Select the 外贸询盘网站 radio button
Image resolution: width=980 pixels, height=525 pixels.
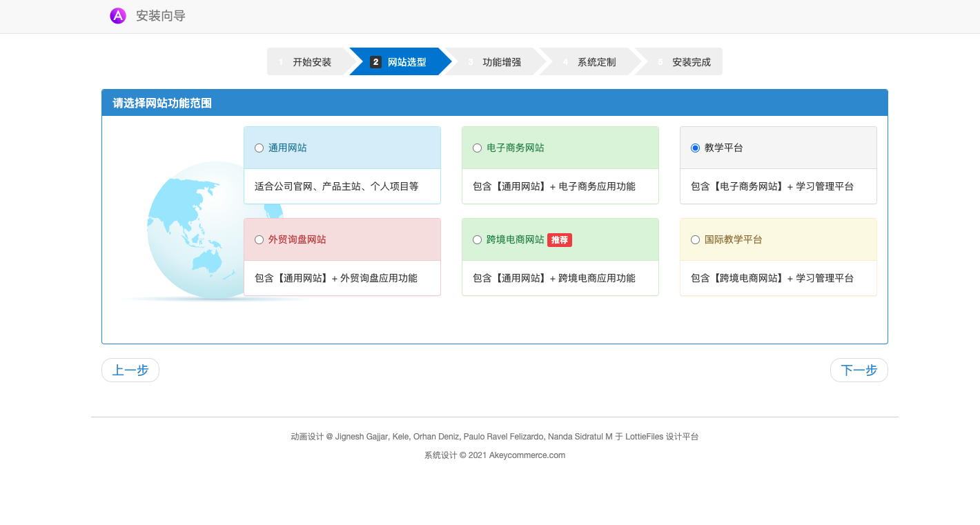(x=259, y=239)
